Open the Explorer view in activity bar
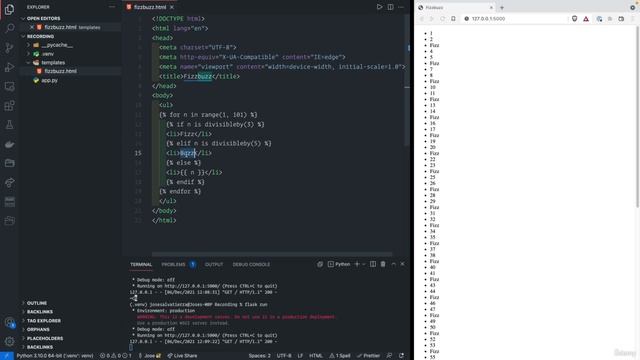The height and width of the screenshot is (360, 640). click(9, 9)
